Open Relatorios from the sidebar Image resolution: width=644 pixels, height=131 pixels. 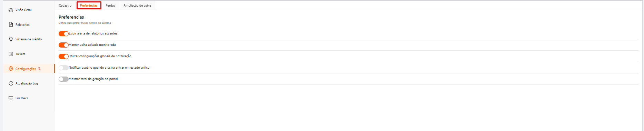pos(22,25)
